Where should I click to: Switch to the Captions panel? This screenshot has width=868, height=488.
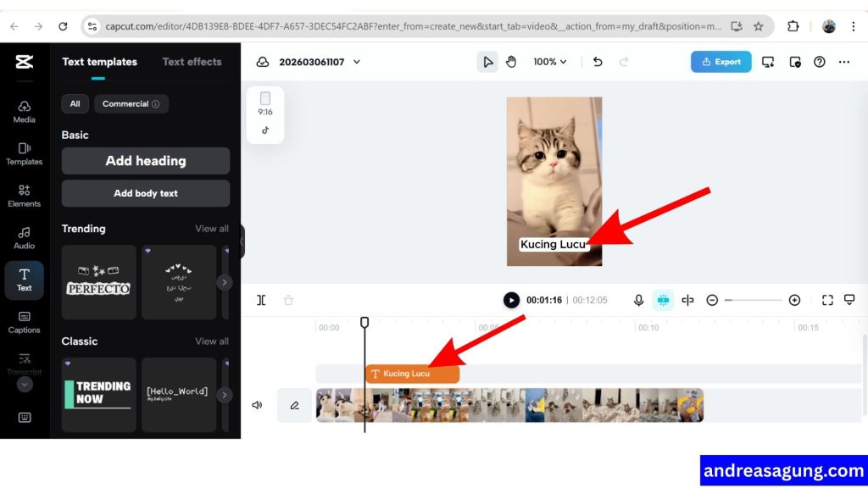pyautogui.click(x=25, y=323)
